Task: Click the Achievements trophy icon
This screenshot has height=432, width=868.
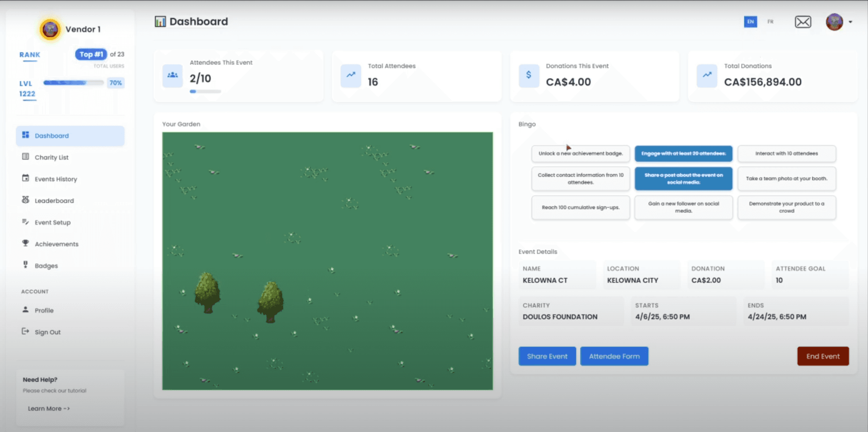Action: (x=26, y=244)
